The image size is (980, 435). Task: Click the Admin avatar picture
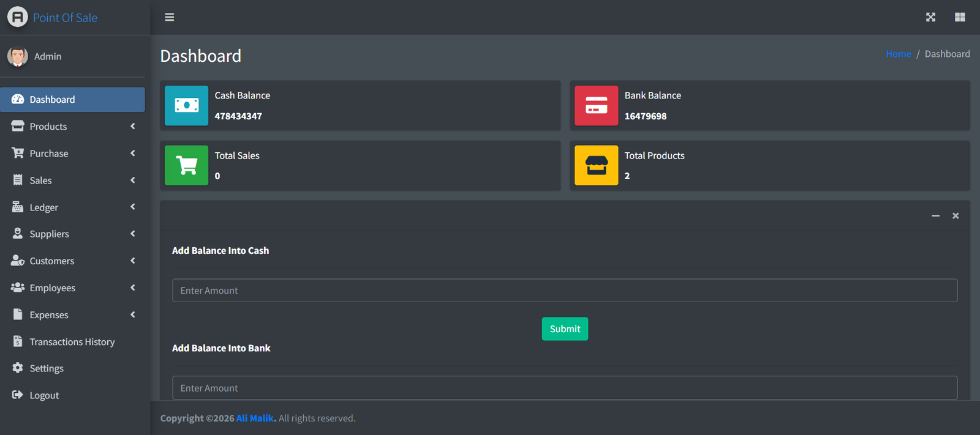(x=17, y=56)
